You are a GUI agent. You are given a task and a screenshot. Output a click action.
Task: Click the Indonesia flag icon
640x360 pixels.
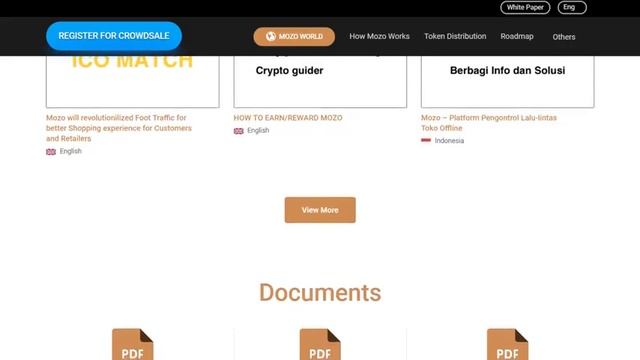click(x=426, y=140)
